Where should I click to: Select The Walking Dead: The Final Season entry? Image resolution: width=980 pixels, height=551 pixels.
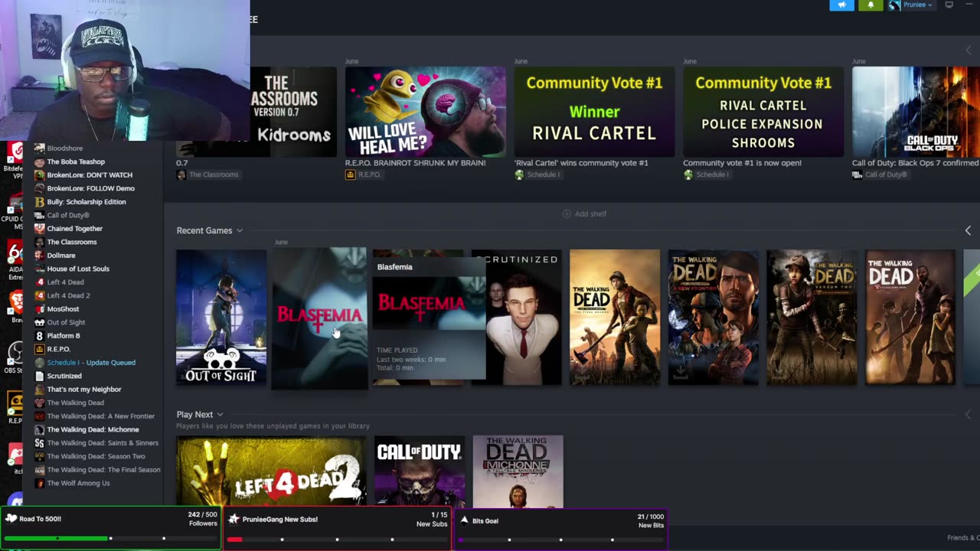(103, 470)
